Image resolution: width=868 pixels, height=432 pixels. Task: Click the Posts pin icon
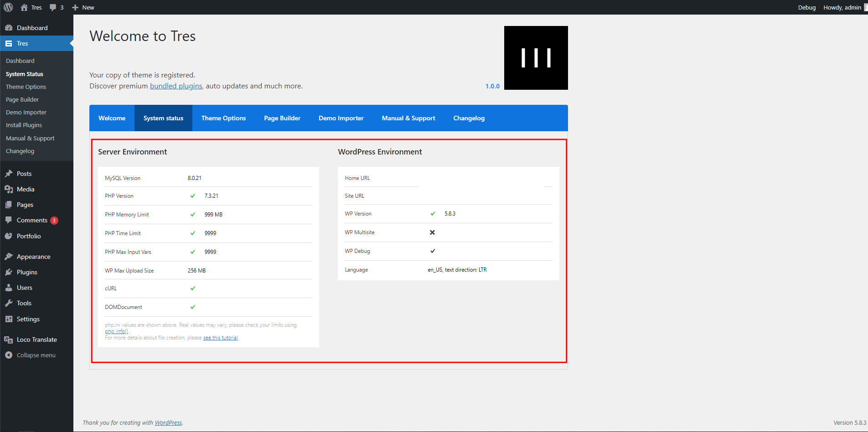point(9,174)
